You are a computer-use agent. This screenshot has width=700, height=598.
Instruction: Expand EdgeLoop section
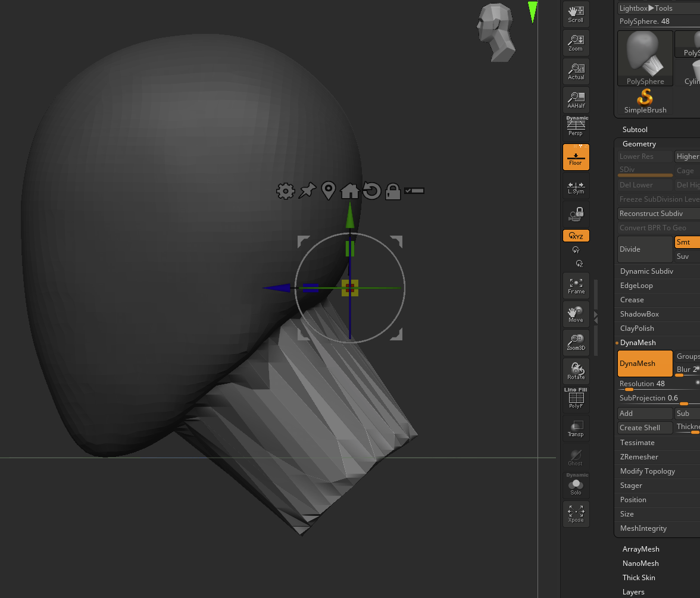[636, 286]
